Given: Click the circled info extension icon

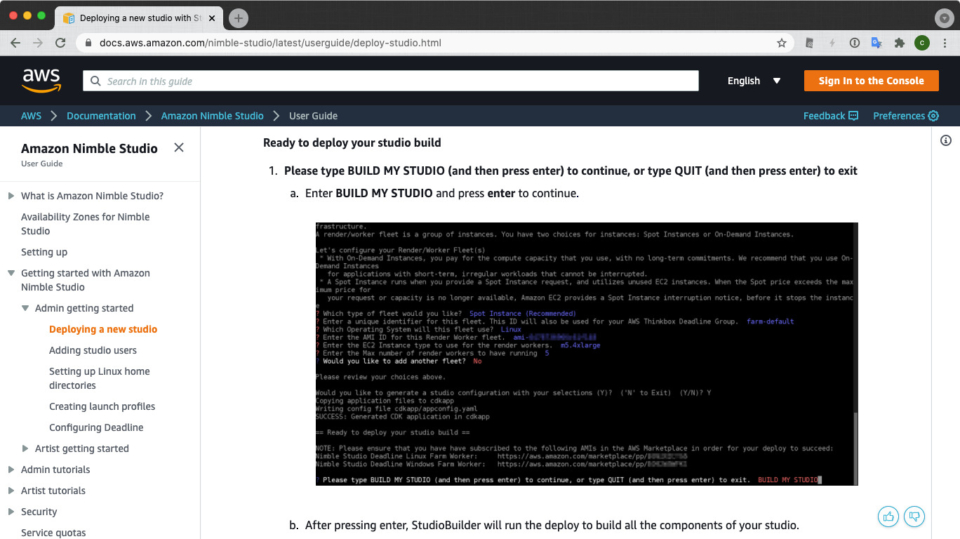Looking at the screenshot, I should (x=854, y=43).
